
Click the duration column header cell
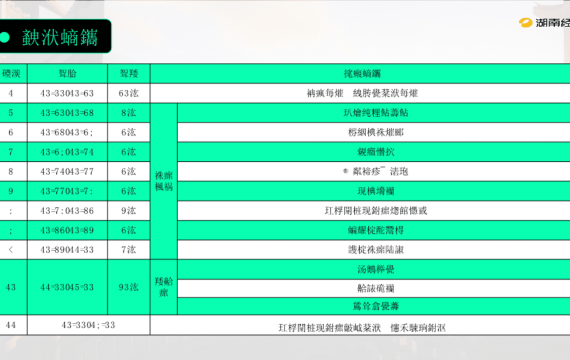click(129, 74)
